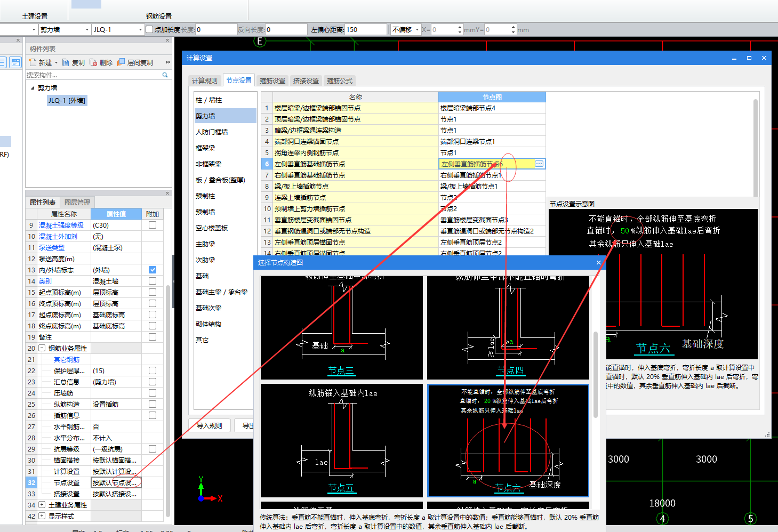Toggle 附加 checkbox for 起点顶标高(m)
Image resolution: width=778 pixels, height=532 pixels.
click(153, 292)
